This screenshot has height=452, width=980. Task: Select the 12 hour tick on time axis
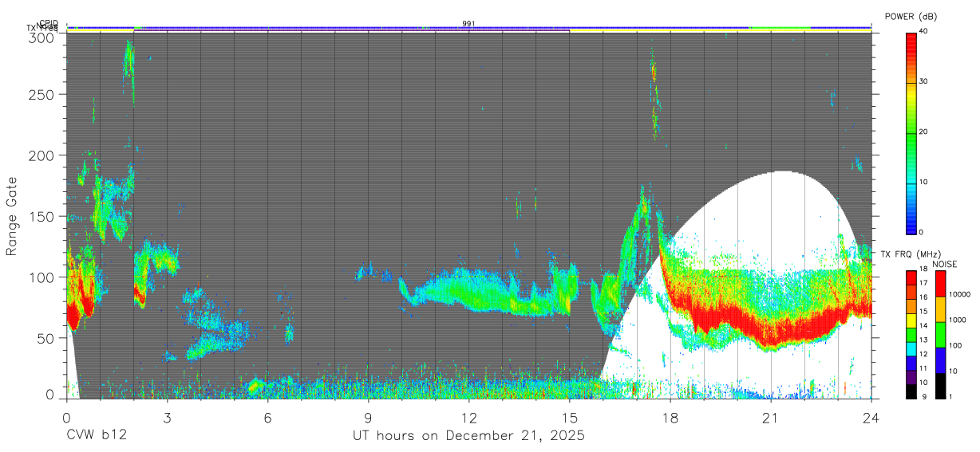tap(468, 419)
